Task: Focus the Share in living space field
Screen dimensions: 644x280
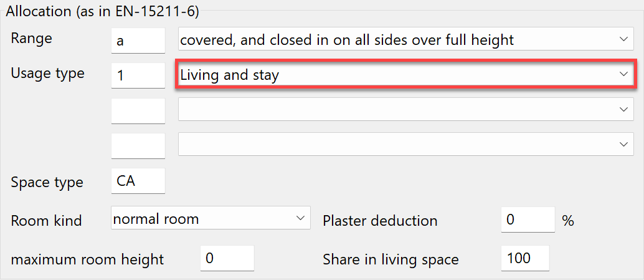Action: (524, 259)
